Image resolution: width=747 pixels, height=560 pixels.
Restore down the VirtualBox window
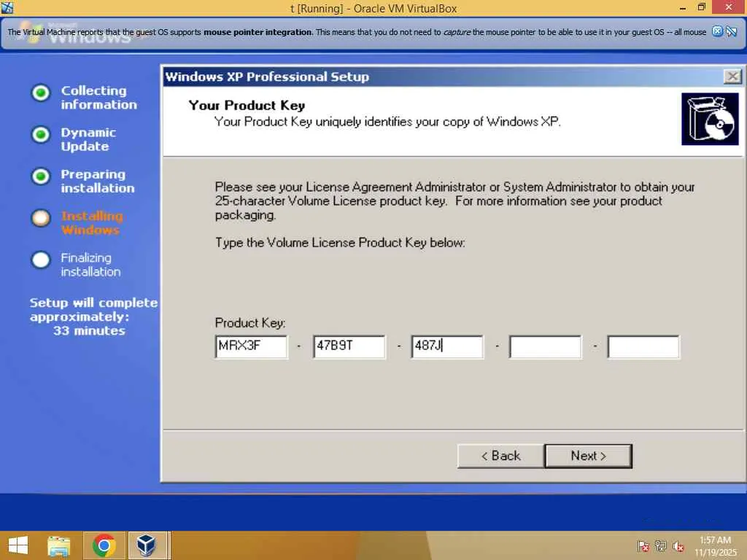(701, 7)
